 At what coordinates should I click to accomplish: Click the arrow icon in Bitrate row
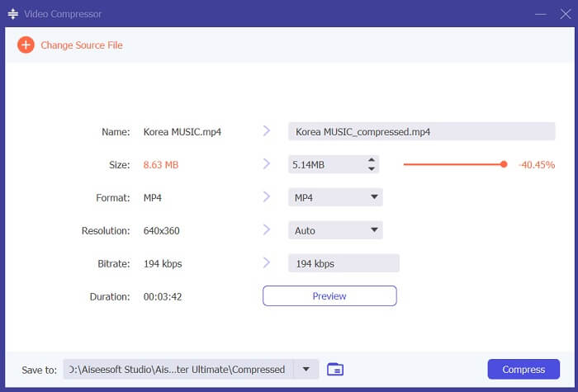click(x=266, y=263)
